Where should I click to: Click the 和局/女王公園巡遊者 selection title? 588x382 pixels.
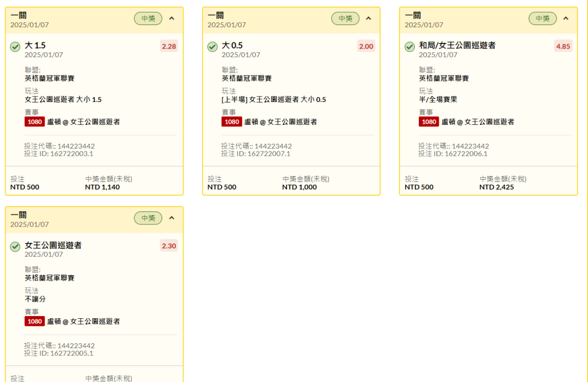pos(457,45)
